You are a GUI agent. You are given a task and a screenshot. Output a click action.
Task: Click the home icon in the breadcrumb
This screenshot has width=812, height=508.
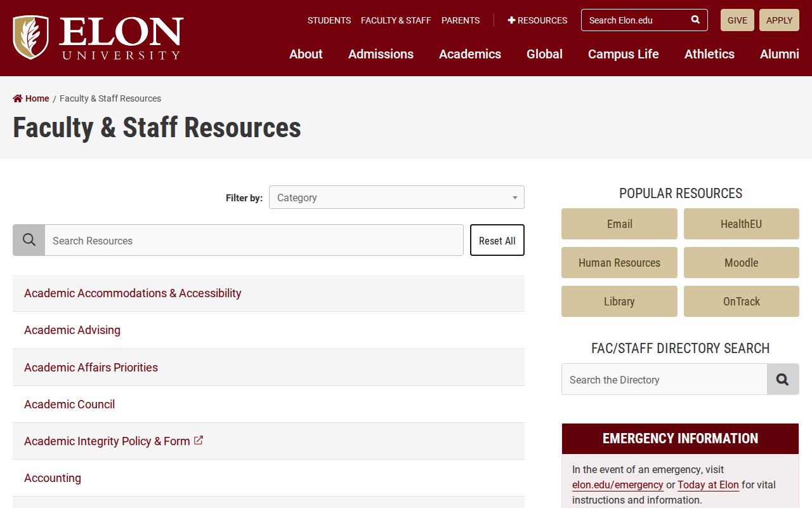click(18, 98)
